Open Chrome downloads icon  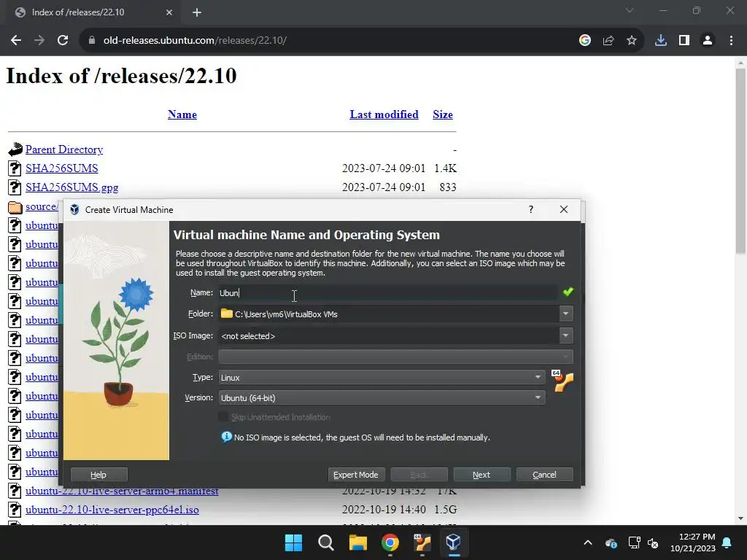[x=660, y=41]
